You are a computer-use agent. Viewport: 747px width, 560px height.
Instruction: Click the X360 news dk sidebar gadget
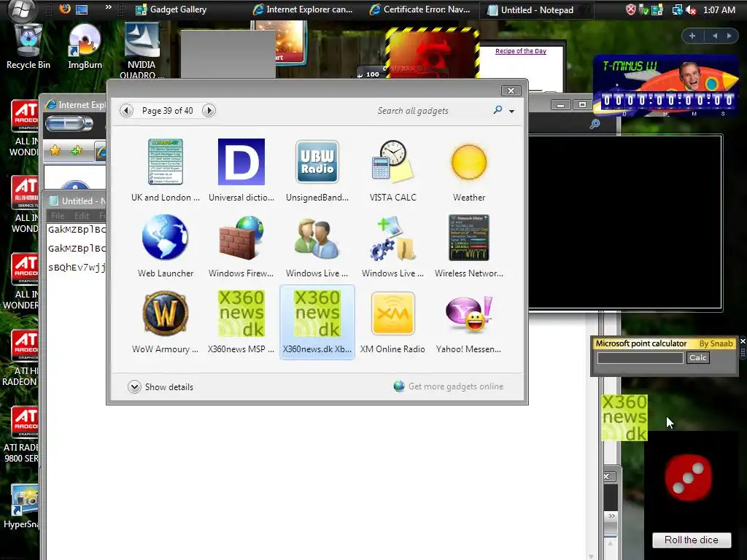click(624, 417)
